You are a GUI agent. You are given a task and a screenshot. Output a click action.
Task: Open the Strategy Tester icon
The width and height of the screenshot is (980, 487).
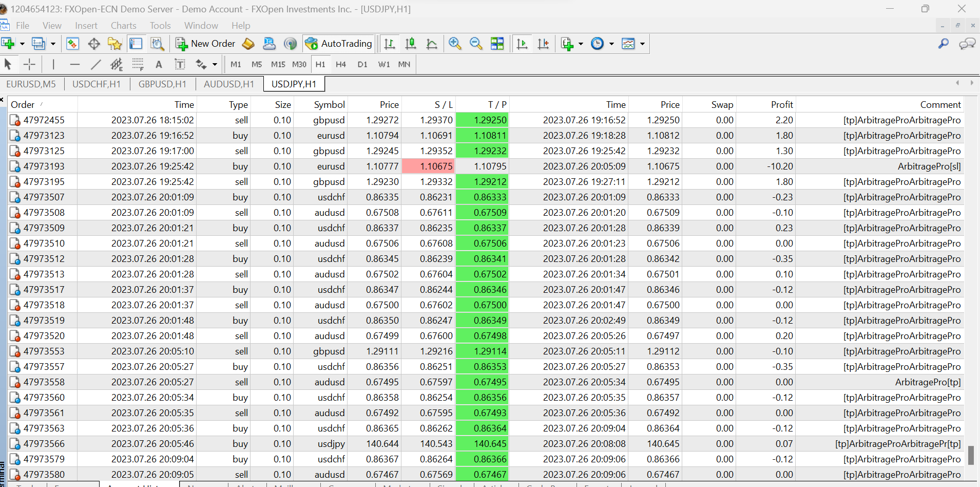(x=157, y=44)
